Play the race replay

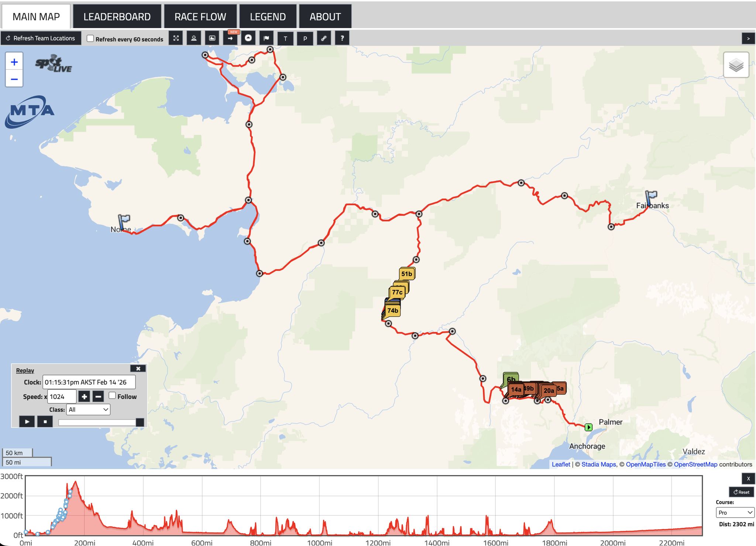27,421
